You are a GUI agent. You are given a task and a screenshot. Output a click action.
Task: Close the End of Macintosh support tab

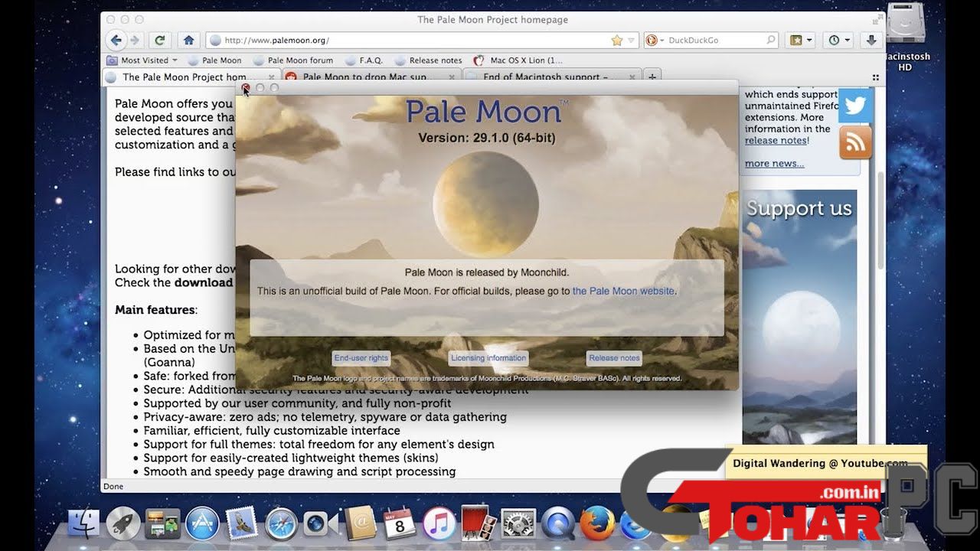[632, 77]
